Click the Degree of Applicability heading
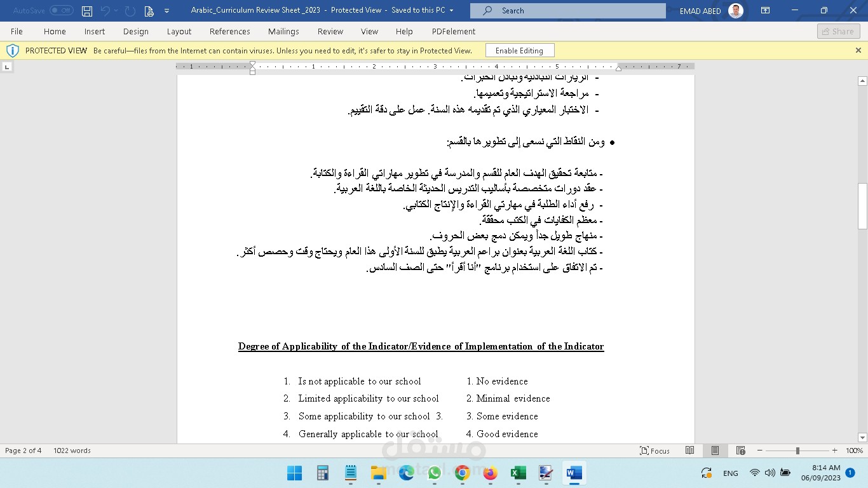 point(421,346)
